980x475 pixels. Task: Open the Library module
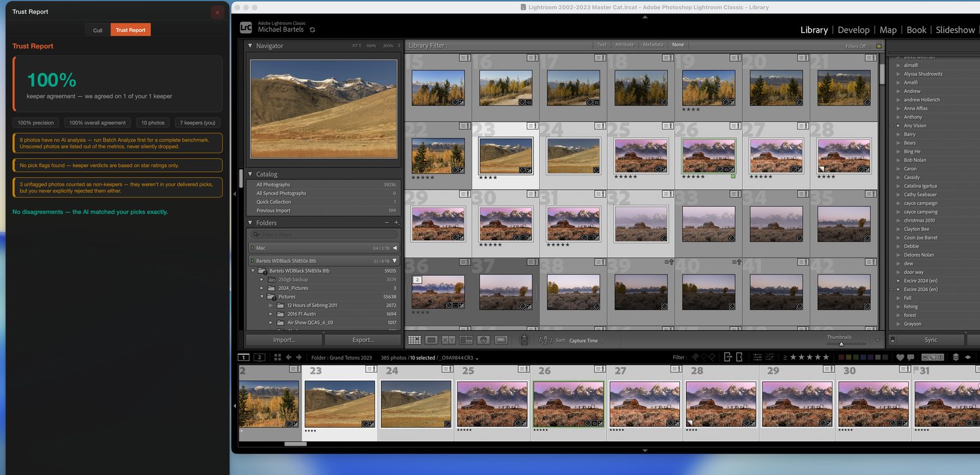814,30
